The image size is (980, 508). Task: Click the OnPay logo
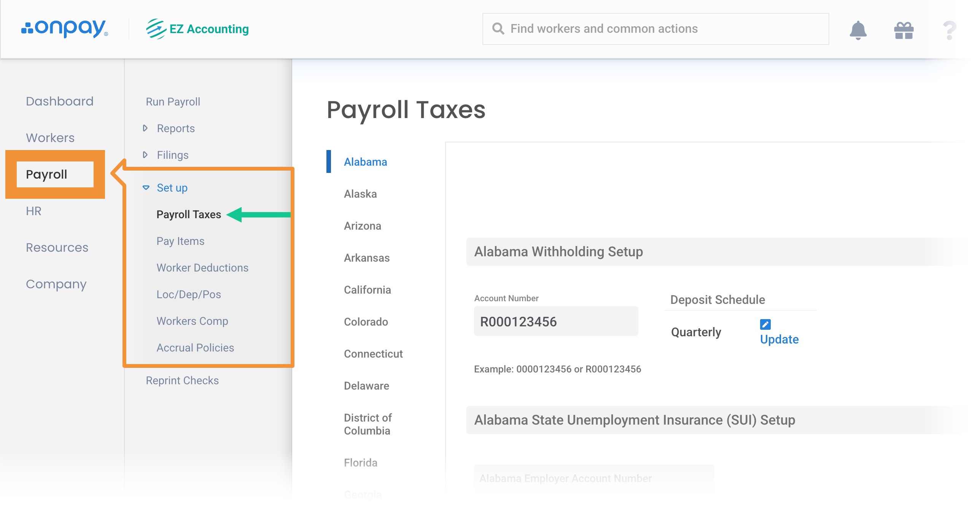point(65,29)
